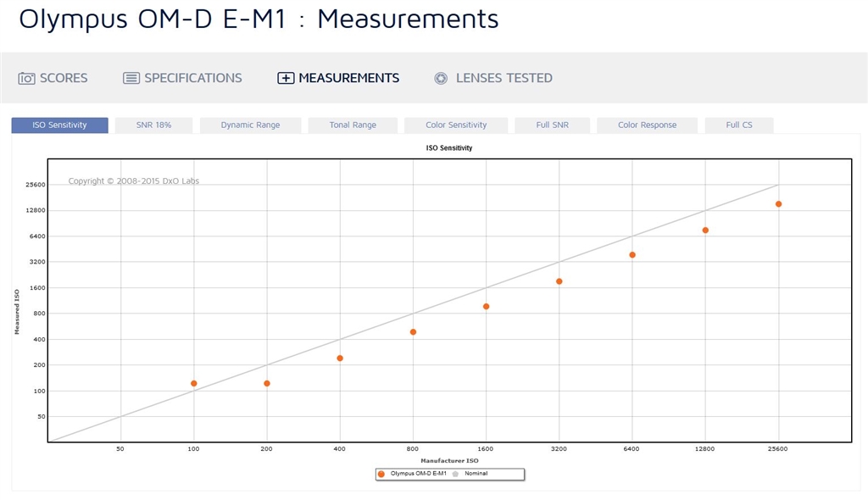The image size is (868, 500).
Task: Click the lens icon beside LENSES TESTED
Action: pyautogui.click(x=441, y=78)
